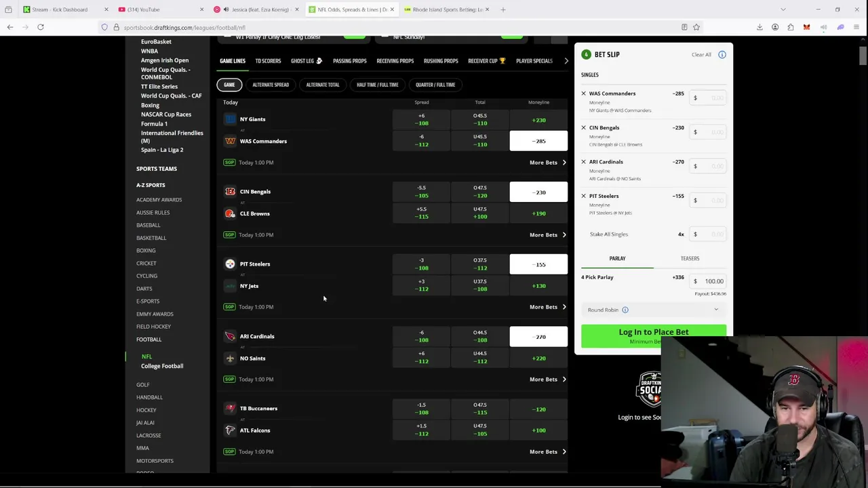The width and height of the screenshot is (868, 488).
Task: Show Round Robin info tooltip icon
Action: click(625, 310)
